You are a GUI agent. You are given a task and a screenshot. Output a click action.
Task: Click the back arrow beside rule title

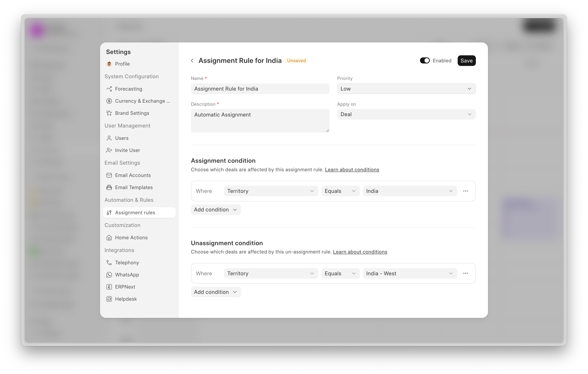coord(192,61)
